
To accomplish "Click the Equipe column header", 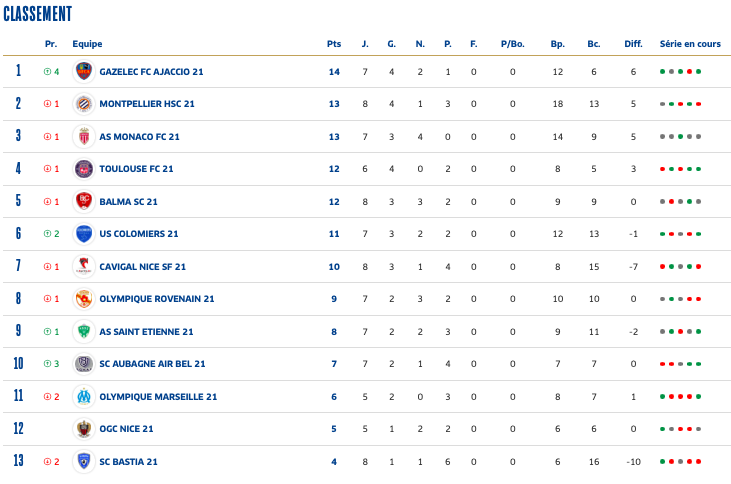I will tap(87, 44).
